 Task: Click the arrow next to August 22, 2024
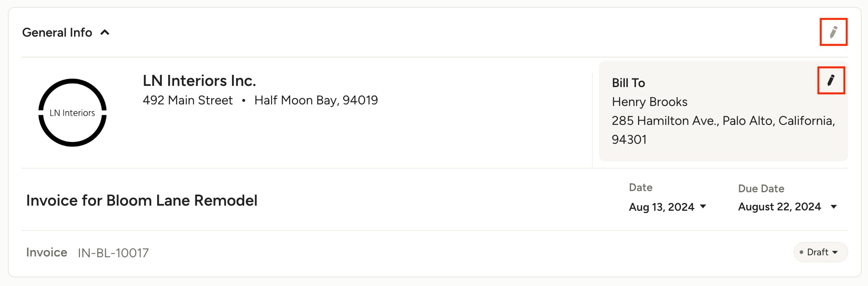[834, 207]
